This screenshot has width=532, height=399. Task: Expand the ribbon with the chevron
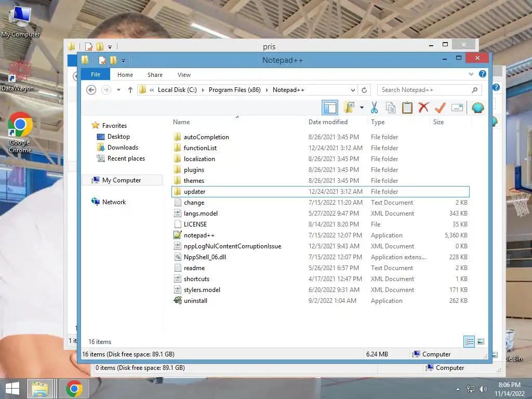(471, 74)
